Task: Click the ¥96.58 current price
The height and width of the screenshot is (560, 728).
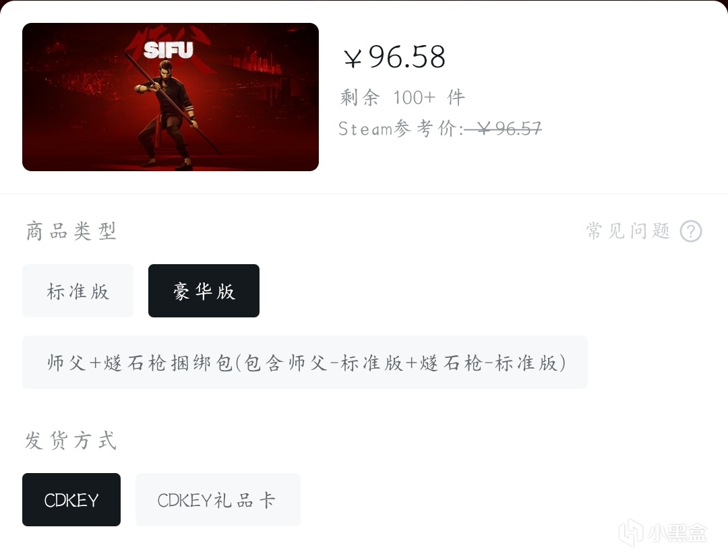Action: coord(394,57)
